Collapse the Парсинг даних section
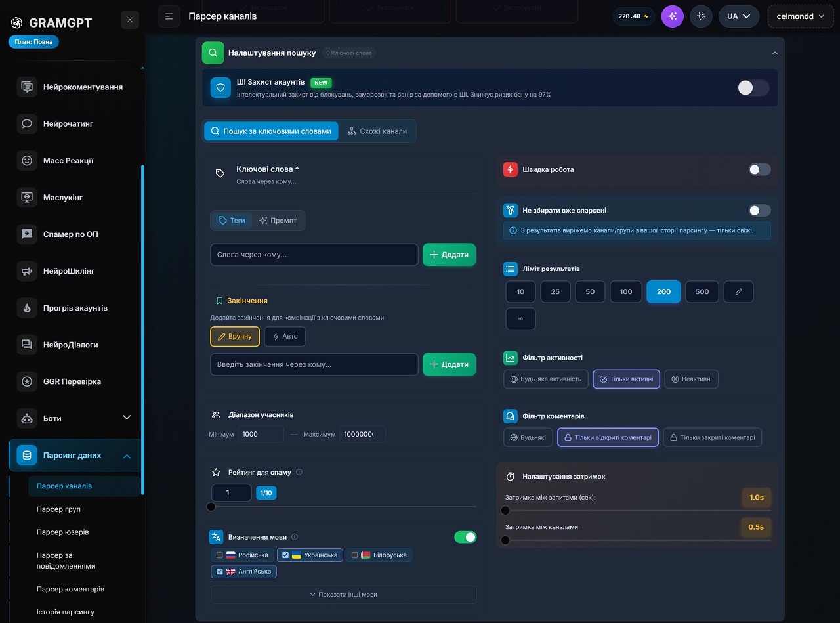The image size is (840, 623). [x=127, y=456]
